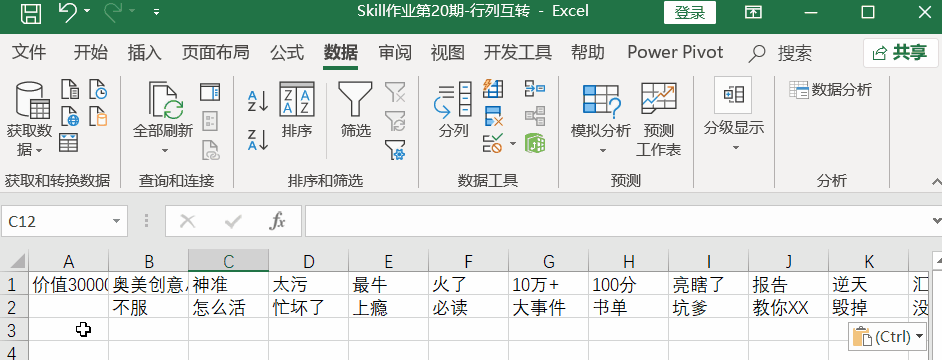Open Queries and Connections pane icon
The image size is (942, 360).
(x=210, y=91)
